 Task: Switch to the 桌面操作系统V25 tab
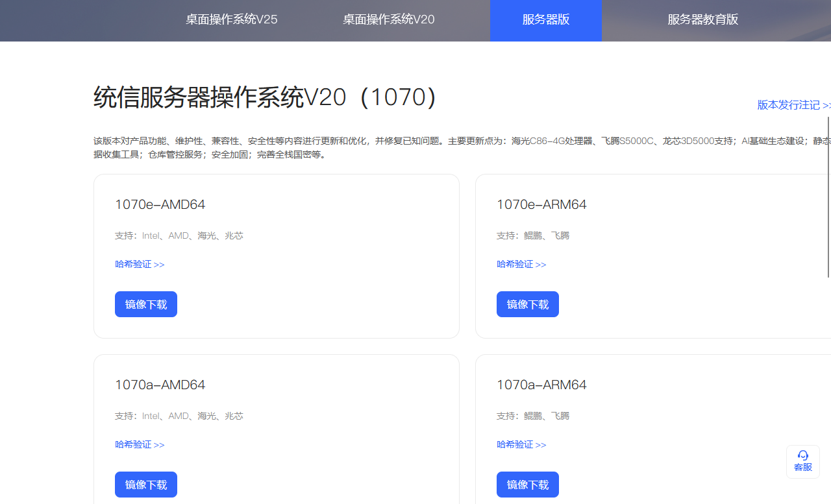(232, 19)
